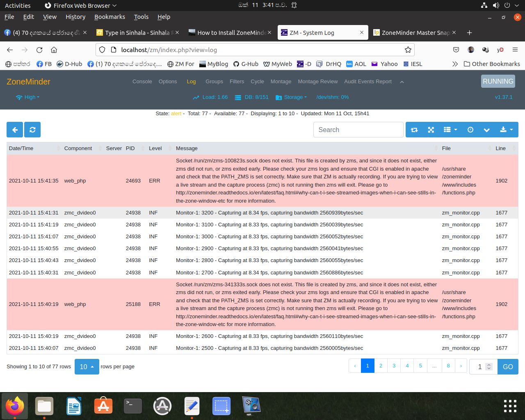Open the Storage dropdown
This screenshot has height=420, width=525.
point(291,97)
